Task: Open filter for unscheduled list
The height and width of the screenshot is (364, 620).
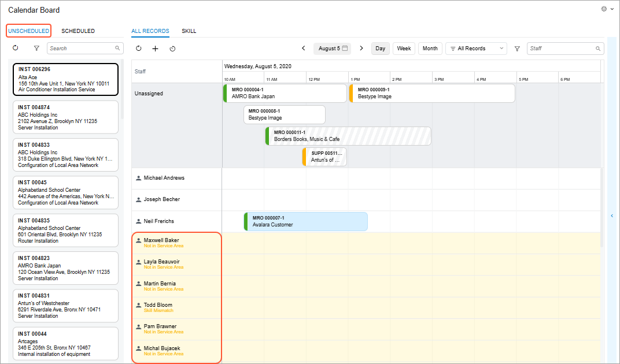Action: 36,49
